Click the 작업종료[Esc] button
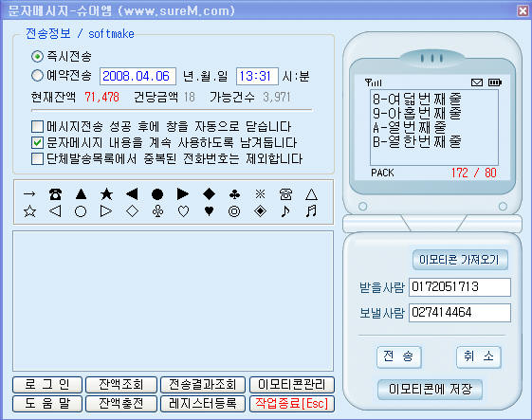Screen dimensions: 532x420 pos(292,403)
